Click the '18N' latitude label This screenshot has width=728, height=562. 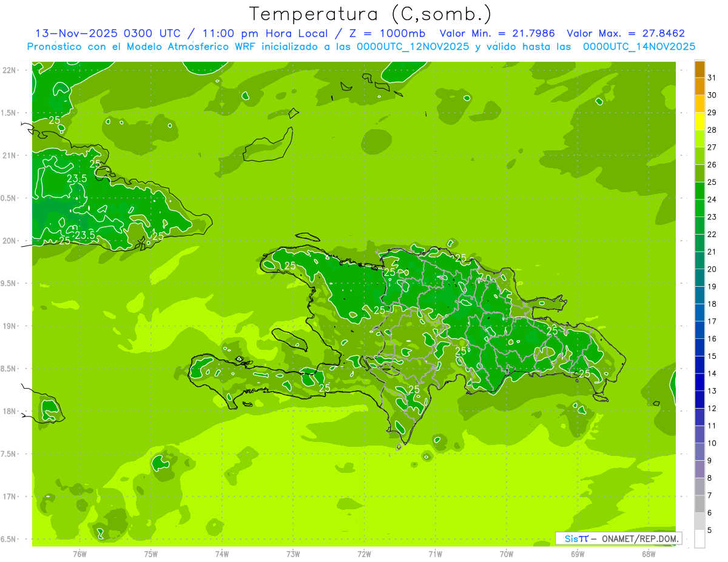click(x=10, y=412)
